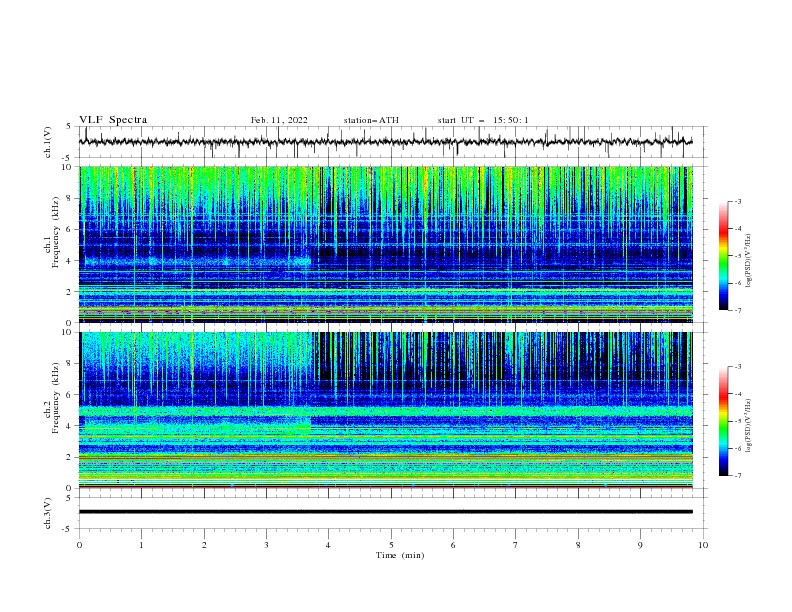Click inside the ch.1 spectrogram panel
The image size is (792, 612).
pyautogui.click(x=386, y=244)
